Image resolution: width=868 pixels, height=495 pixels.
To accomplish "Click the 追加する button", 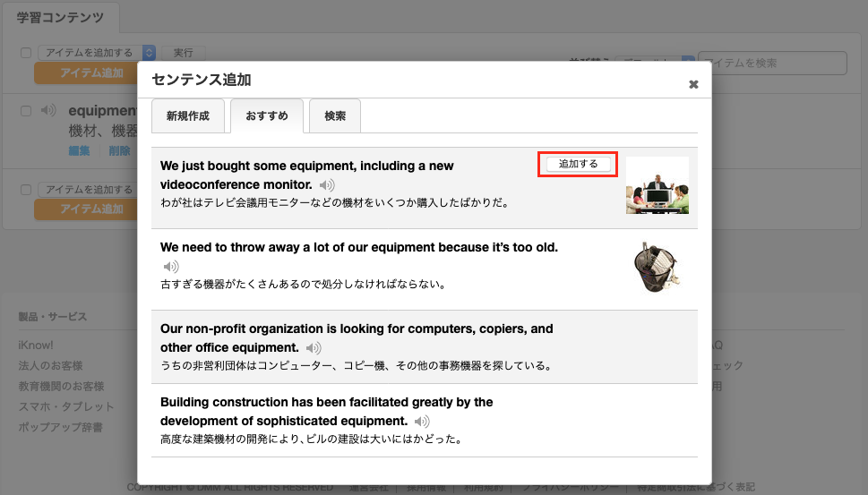I will click(x=578, y=165).
